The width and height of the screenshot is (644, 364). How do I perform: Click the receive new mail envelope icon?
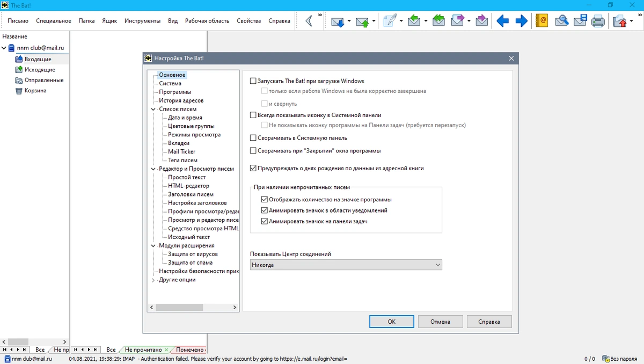tap(338, 21)
